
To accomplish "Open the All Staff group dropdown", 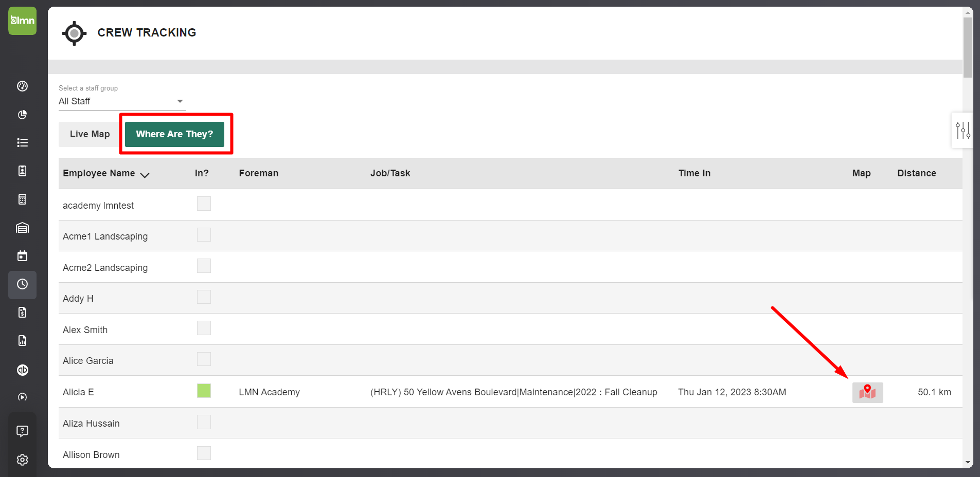I will tap(179, 101).
